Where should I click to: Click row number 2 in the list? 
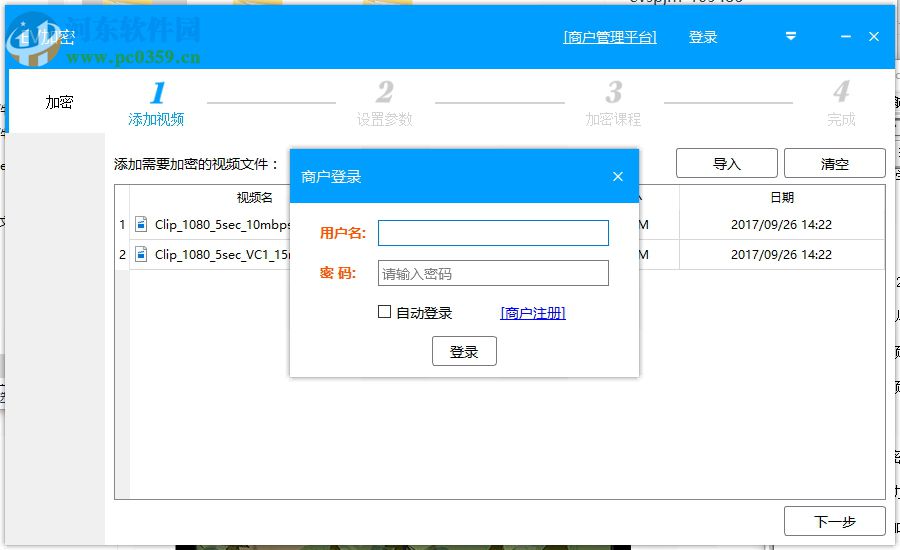coord(122,254)
